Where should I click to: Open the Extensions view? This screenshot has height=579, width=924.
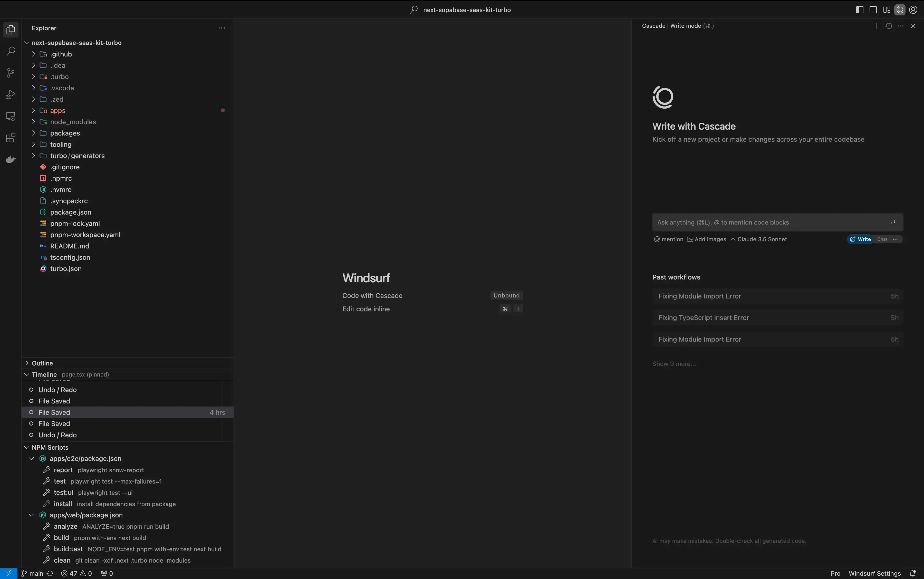[11, 138]
